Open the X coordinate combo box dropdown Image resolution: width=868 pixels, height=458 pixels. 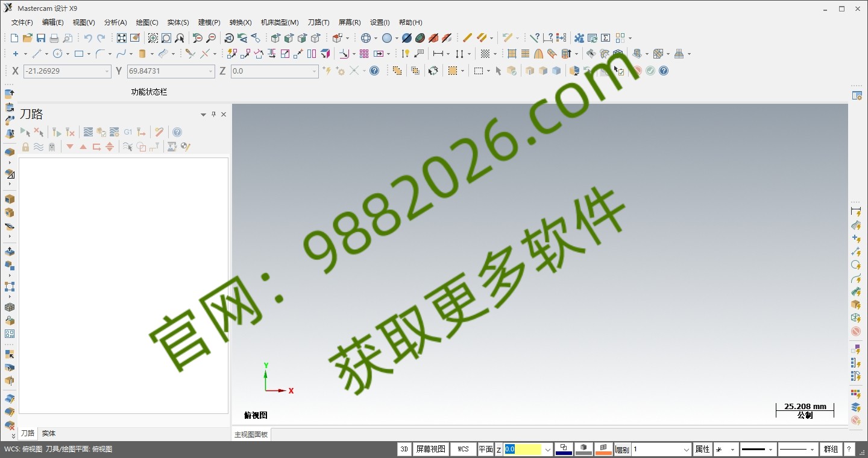107,71
